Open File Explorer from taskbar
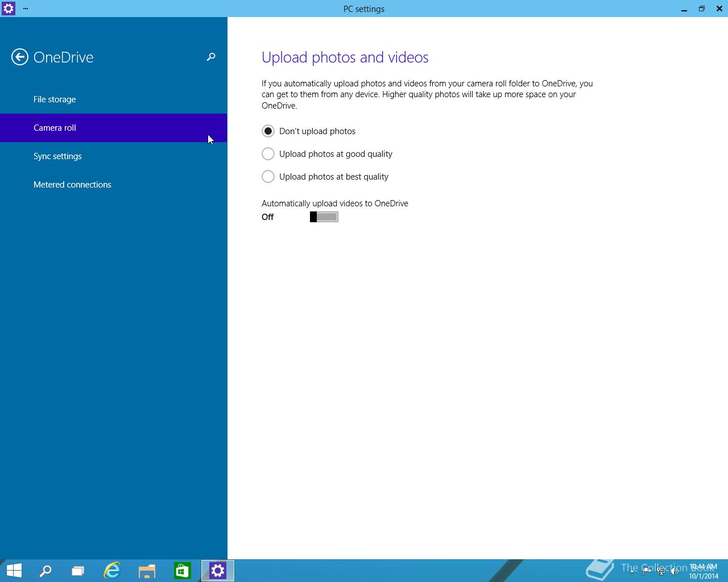The image size is (728, 582). 147,571
